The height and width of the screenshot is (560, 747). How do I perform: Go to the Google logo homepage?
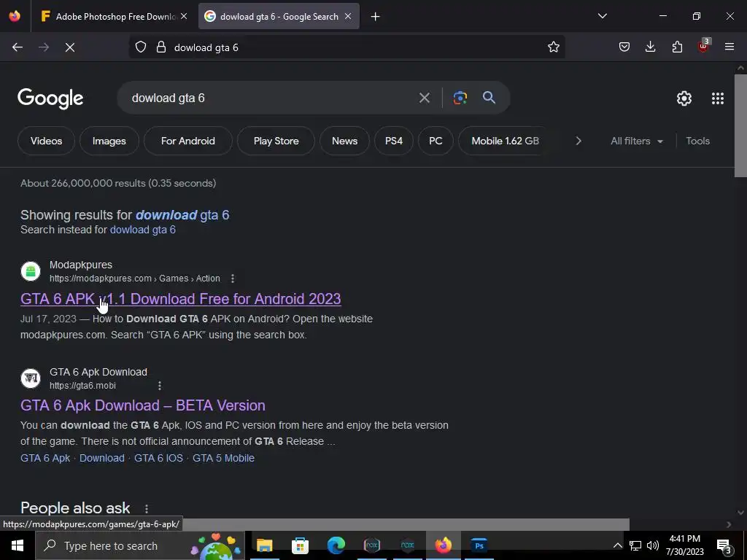click(x=50, y=98)
